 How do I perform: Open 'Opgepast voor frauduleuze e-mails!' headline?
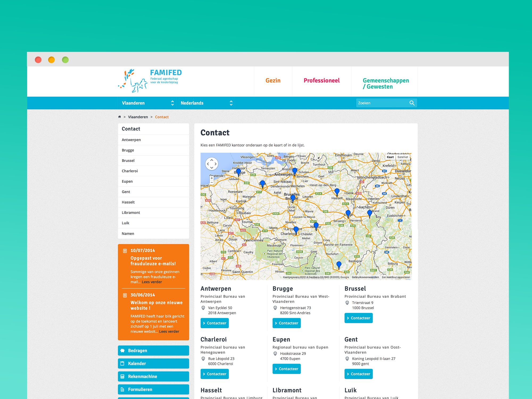(x=153, y=261)
